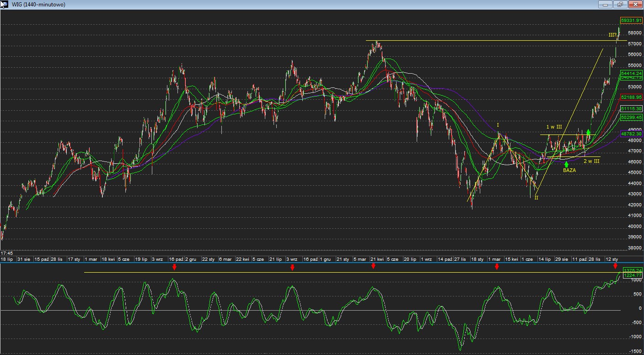Screen dimensions: 644x355
Task: Click the '14 lip' date on the time axis
Action: click(545, 259)
